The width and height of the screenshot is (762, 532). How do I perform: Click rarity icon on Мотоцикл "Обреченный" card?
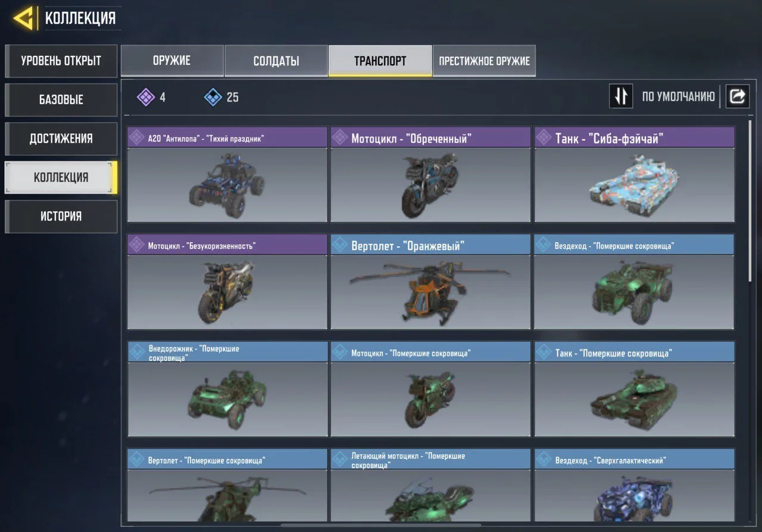[x=340, y=138]
